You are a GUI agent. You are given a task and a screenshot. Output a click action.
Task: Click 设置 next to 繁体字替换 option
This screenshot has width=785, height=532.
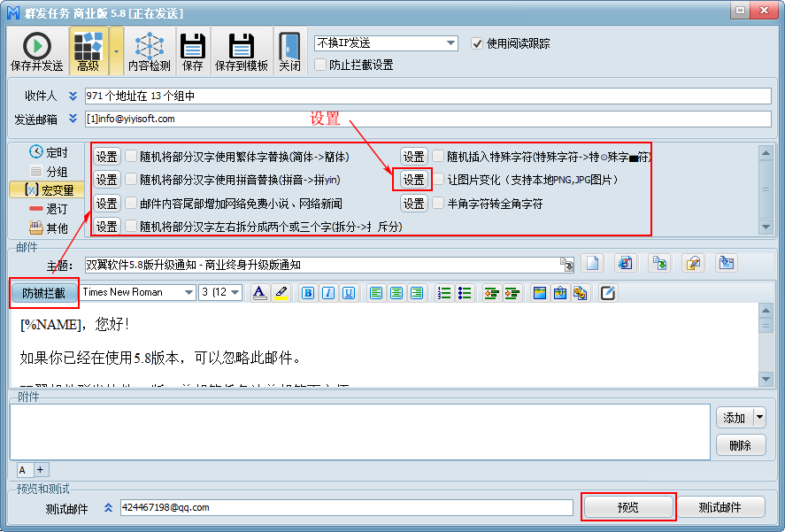tap(106, 157)
